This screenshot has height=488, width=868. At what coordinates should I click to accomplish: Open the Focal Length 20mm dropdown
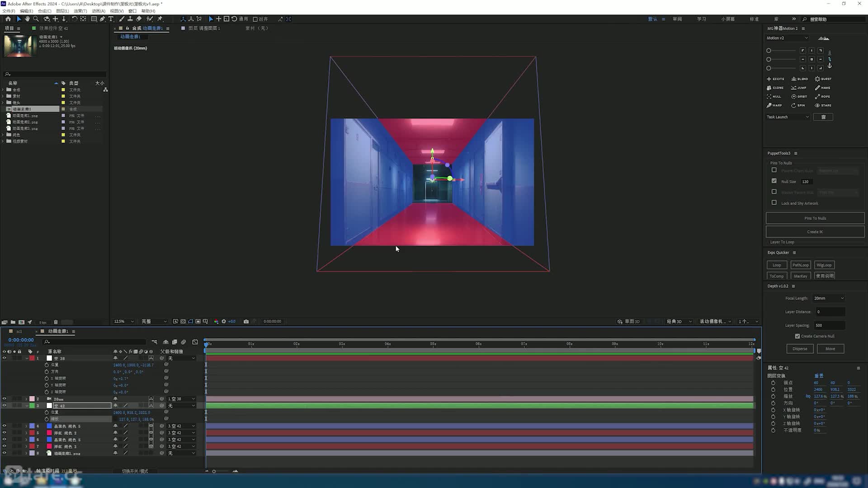829,298
